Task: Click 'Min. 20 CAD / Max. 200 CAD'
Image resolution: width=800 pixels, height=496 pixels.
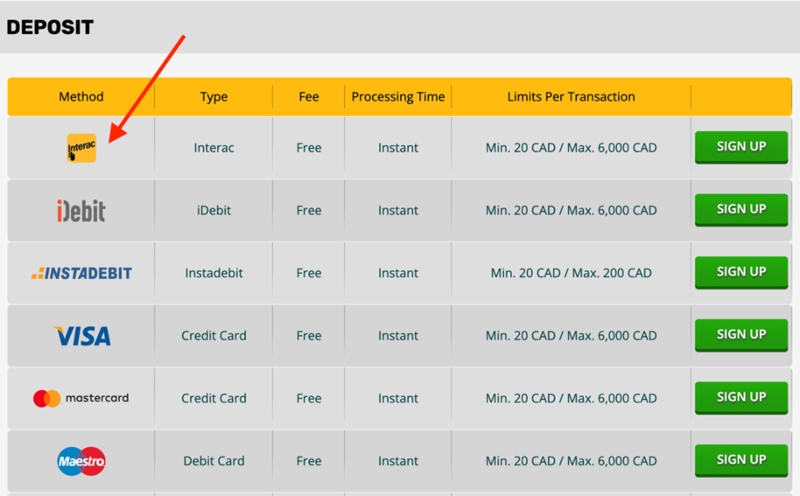Action: pos(571,273)
